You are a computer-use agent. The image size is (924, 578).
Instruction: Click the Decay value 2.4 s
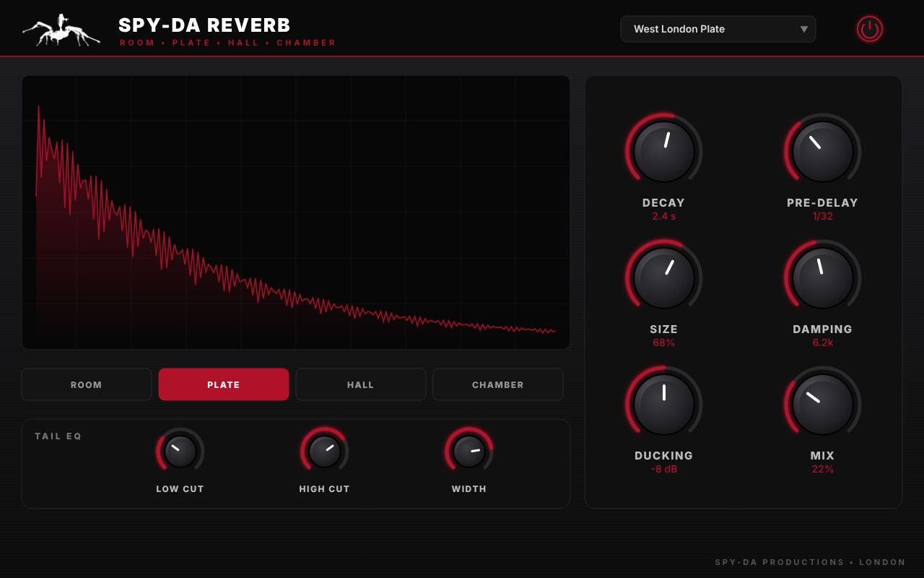pos(664,216)
